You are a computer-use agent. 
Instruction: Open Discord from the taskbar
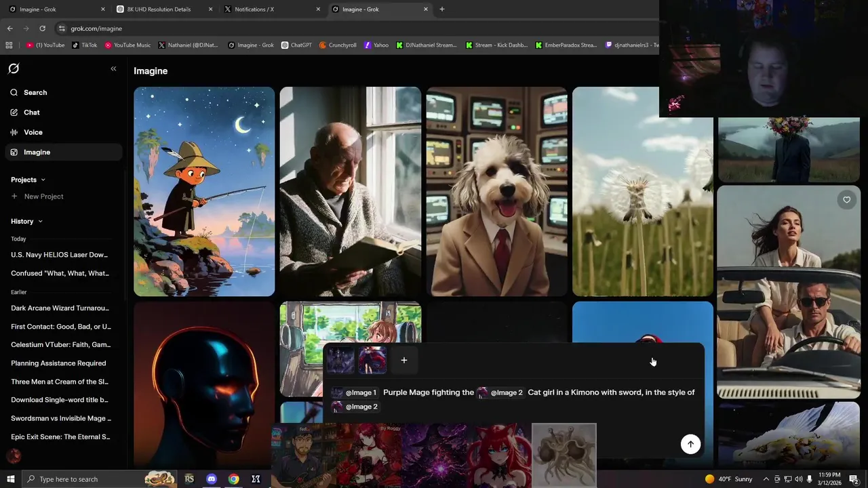[x=212, y=479]
